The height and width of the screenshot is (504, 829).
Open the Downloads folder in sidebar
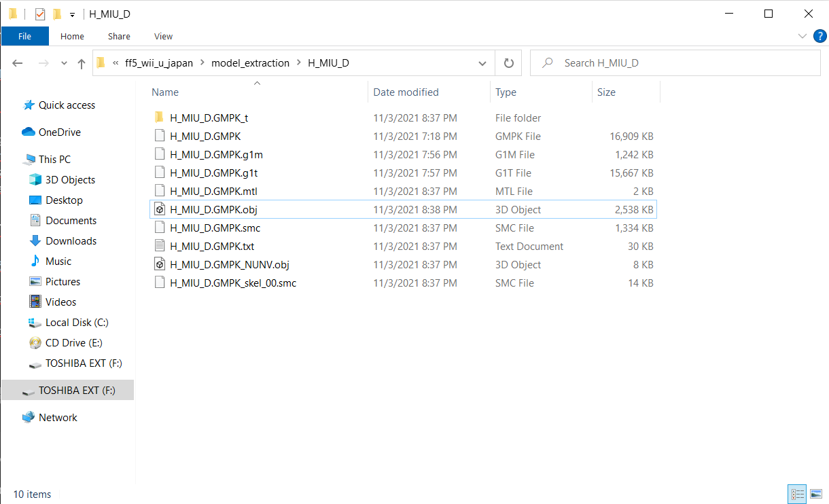[71, 241]
